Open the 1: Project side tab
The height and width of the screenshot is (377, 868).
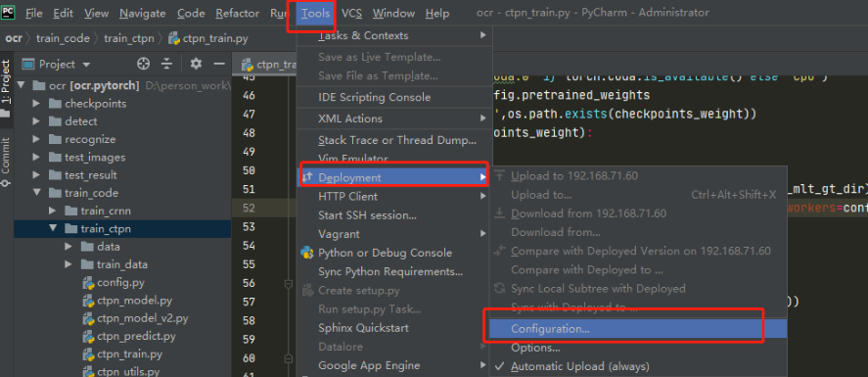[x=6, y=88]
